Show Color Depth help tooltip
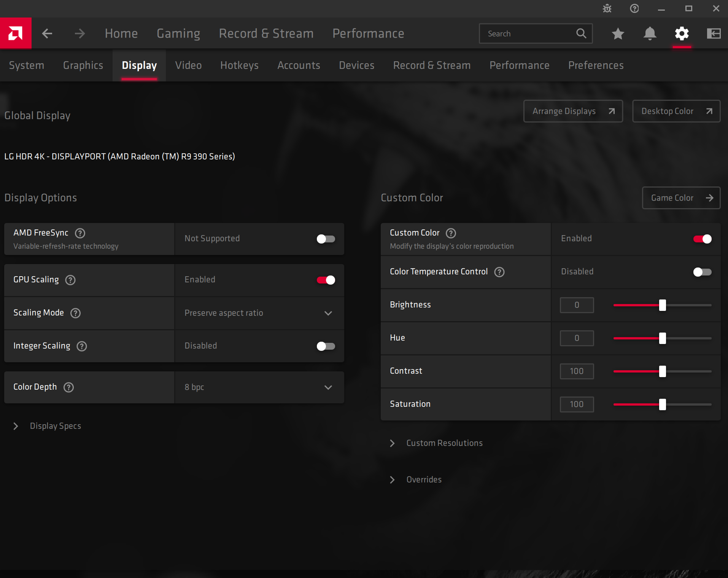The image size is (728, 578). [68, 387]
